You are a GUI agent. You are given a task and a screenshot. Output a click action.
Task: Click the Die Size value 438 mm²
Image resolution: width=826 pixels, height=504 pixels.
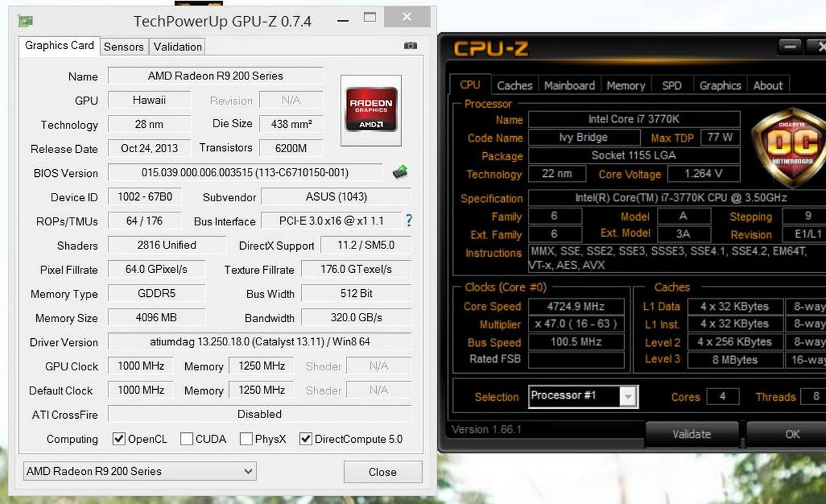click(291, 124)
